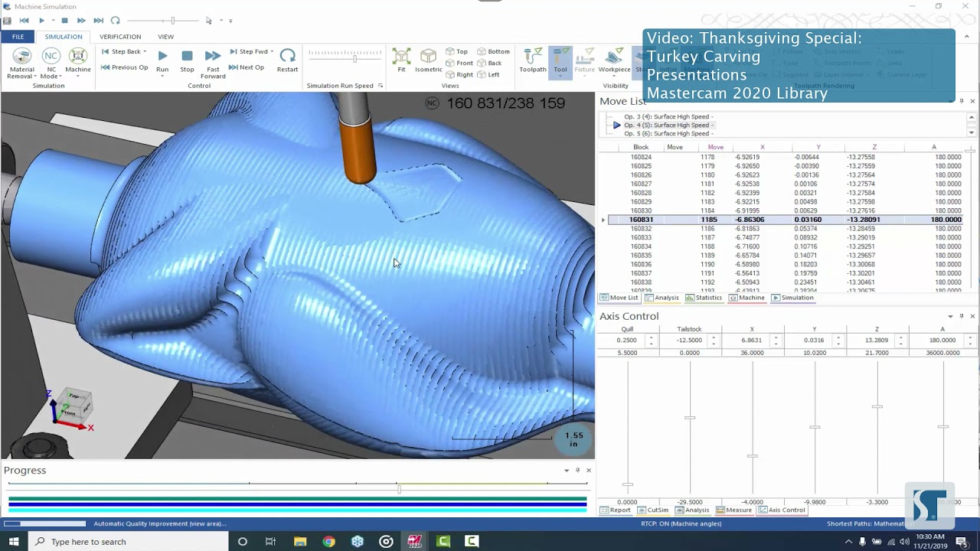This screenshot has width=980, height=551.
Task: Switch to the VERIFICATION ribbon tab
Action: (120, 36)
